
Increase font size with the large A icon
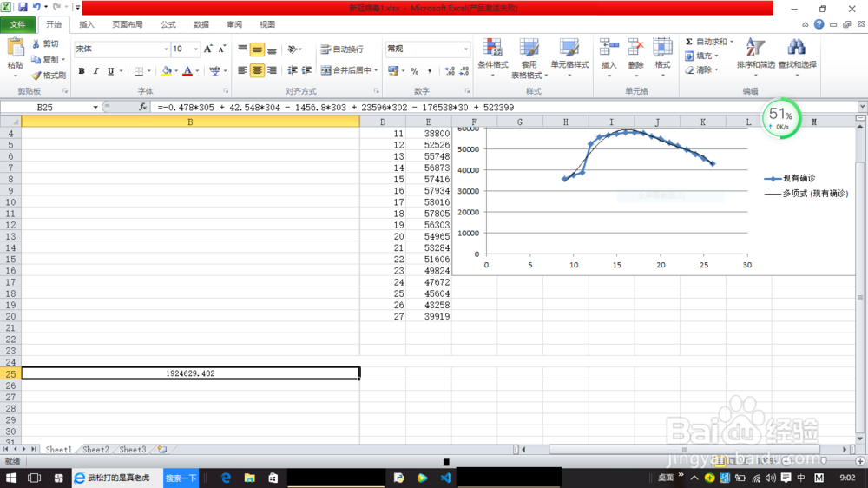207,49
